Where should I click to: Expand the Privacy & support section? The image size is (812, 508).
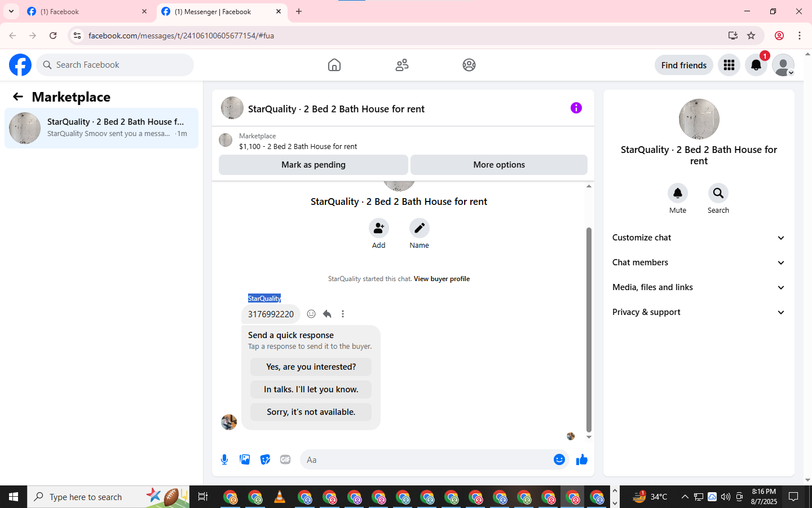coord(699,312)
